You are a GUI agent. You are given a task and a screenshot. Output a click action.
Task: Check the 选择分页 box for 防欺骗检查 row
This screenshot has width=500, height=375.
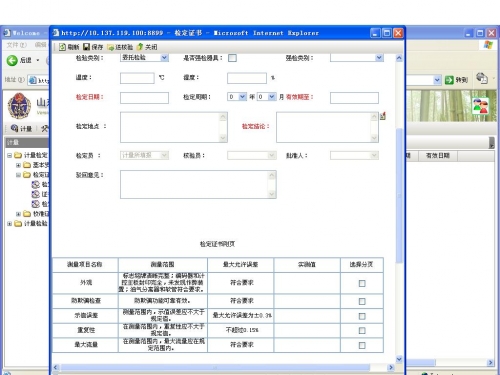362,301
